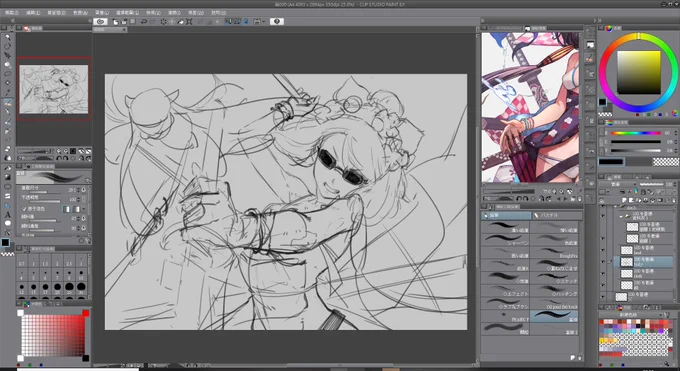Image resolution: width=680 pixels, height=371 pixels.
Task: Select the Gradient tool
Action: [x=7, y=177]
